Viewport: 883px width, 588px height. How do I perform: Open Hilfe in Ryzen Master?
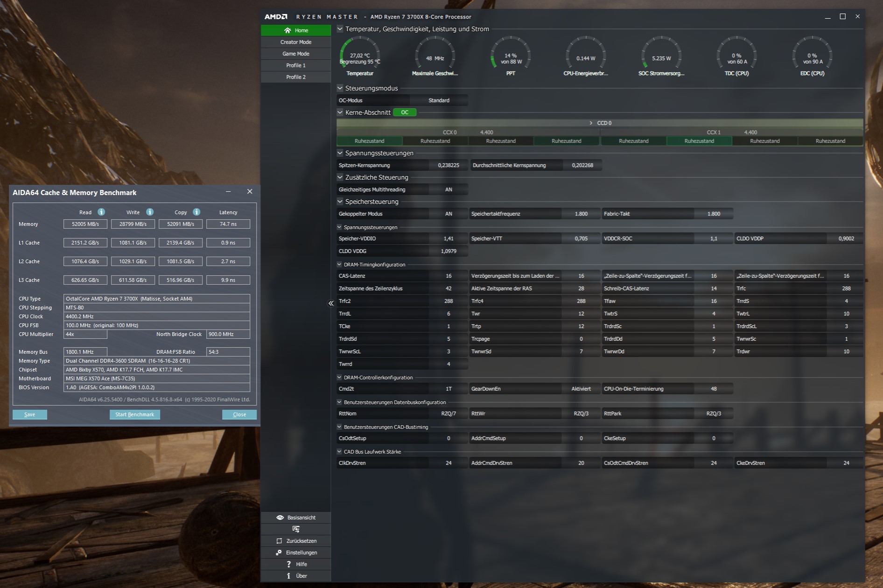tap(296, 564)
